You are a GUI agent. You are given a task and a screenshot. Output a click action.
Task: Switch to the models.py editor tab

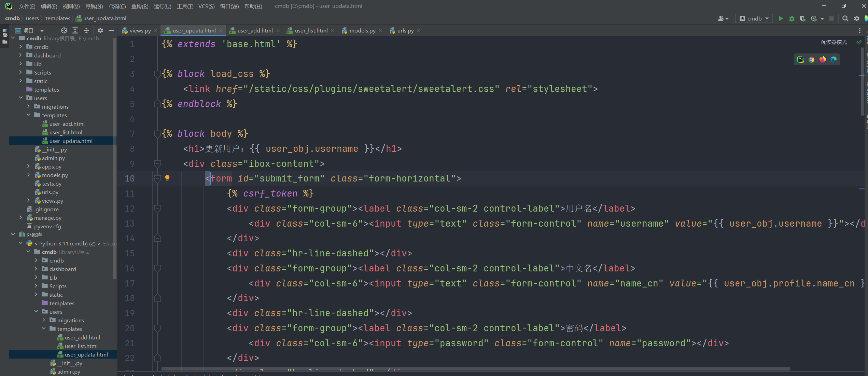[x=362, y=30]
